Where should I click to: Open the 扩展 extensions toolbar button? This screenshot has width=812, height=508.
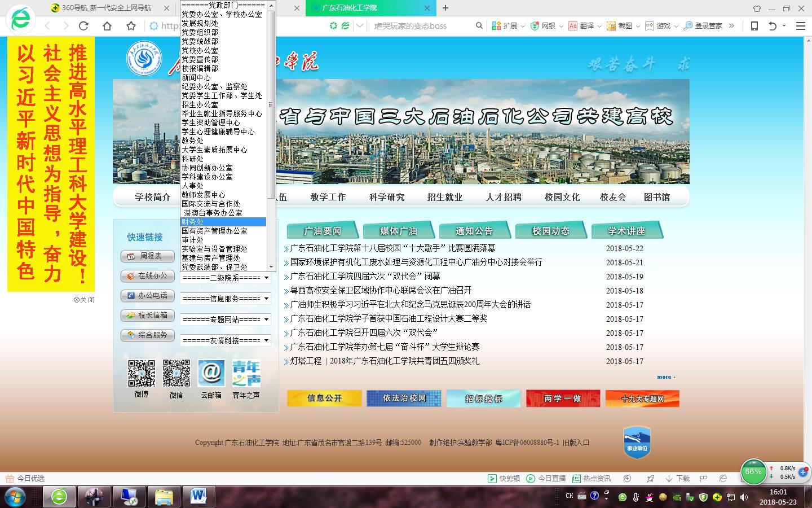point(508,25)
